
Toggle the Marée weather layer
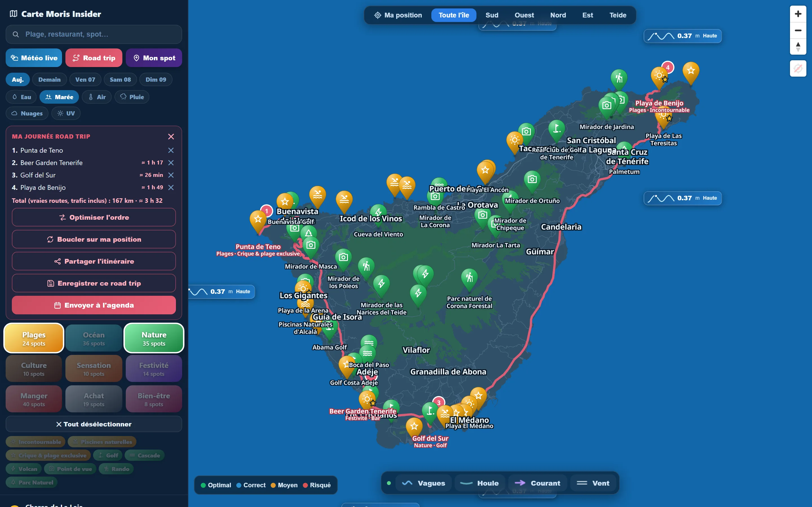(x=59, y=97)
